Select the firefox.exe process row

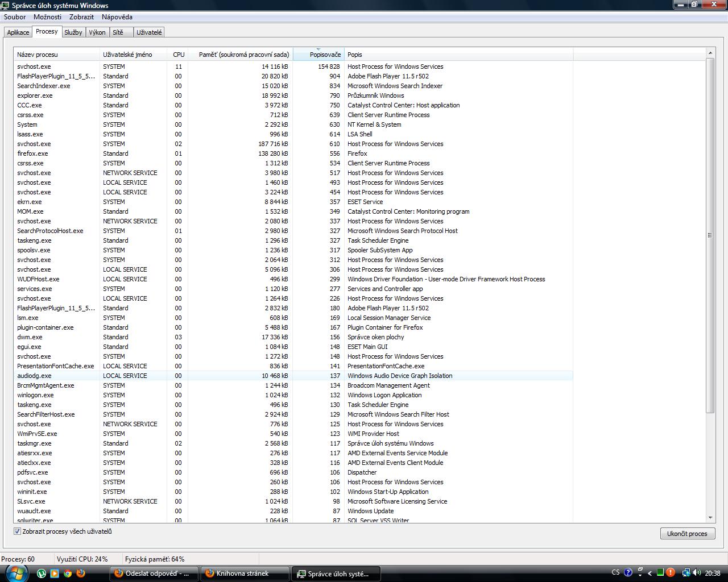[293, 153]
